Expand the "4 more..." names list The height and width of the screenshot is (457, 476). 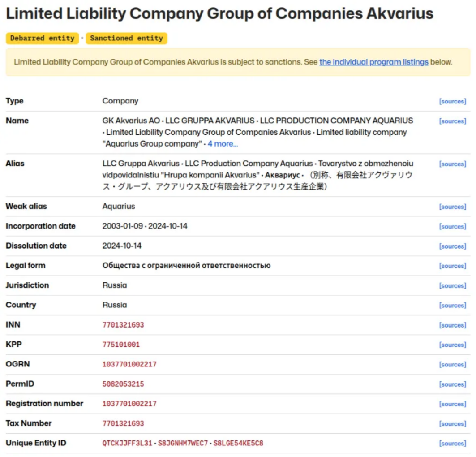[x=223, y=144]
